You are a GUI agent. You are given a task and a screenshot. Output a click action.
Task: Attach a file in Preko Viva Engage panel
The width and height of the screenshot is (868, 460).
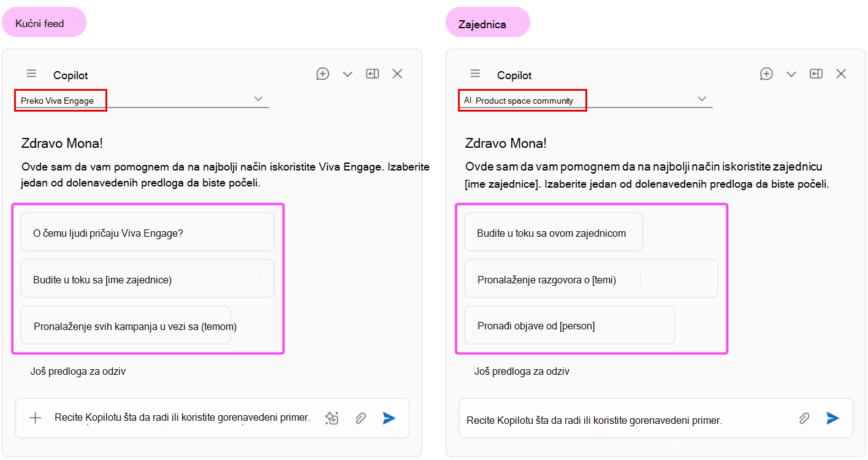click(360, 418)
